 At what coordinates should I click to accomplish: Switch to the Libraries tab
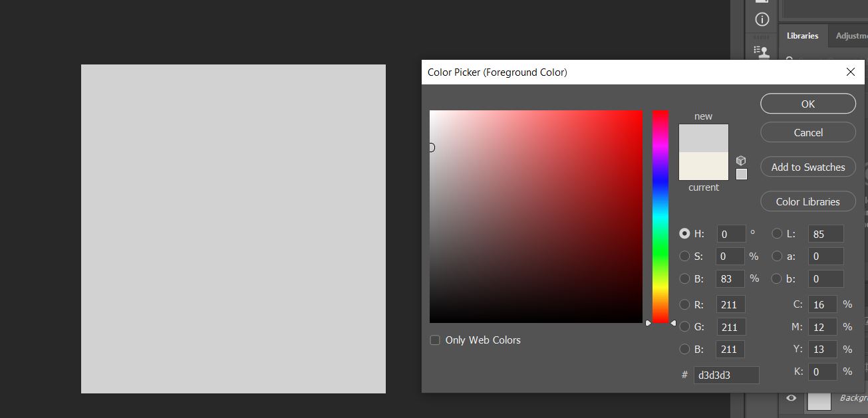tap(802, 36)
